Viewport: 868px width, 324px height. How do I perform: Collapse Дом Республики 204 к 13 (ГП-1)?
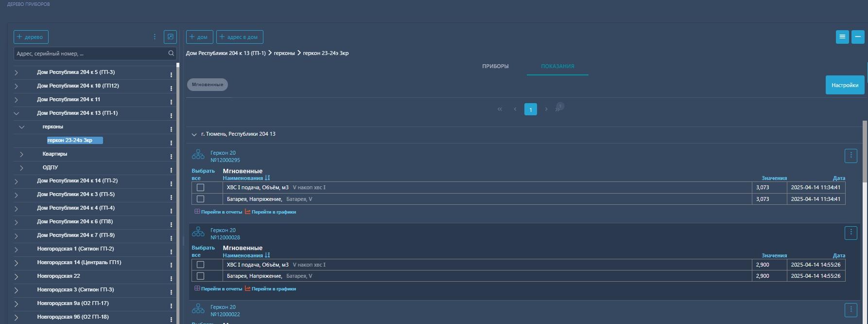click(17, 113)
